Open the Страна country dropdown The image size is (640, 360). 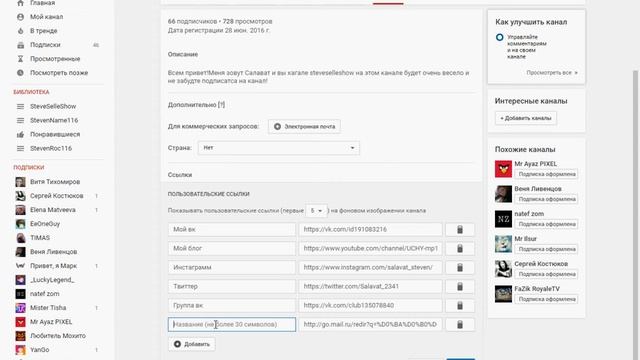[279, 148]
